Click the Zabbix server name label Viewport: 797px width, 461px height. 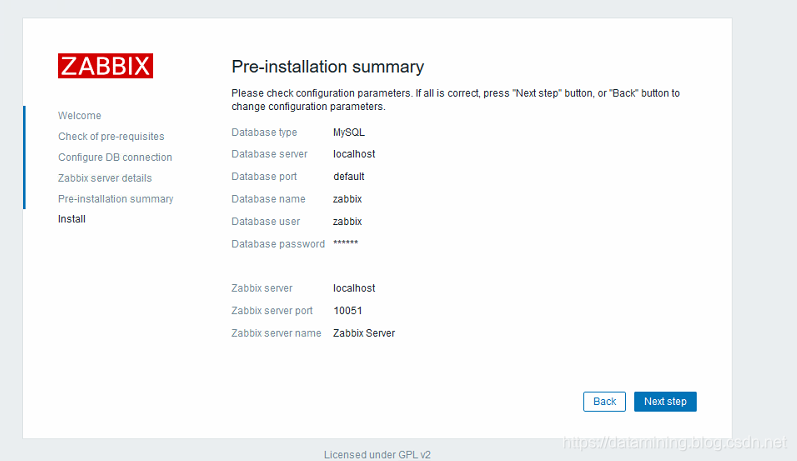point(276,333)
